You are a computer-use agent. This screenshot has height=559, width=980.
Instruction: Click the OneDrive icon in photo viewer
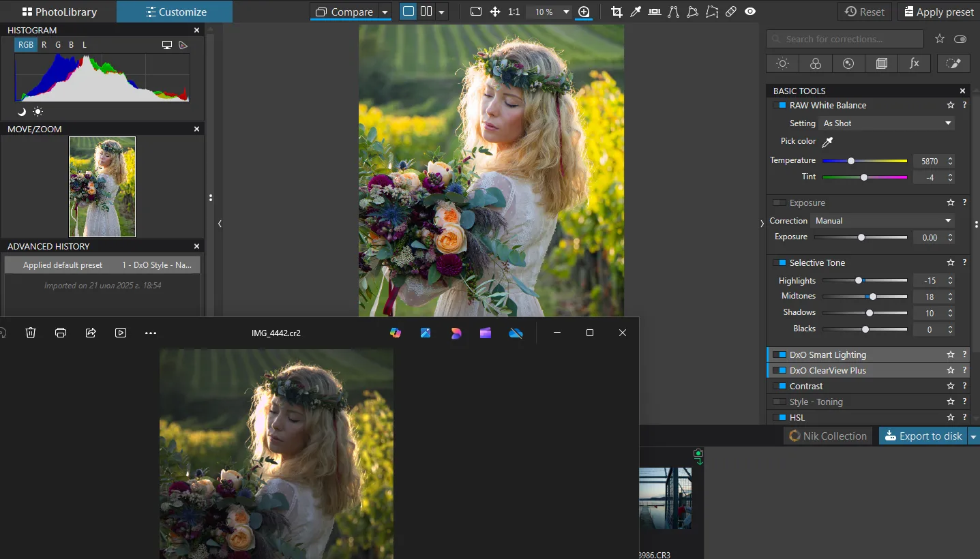pos(516,333)
